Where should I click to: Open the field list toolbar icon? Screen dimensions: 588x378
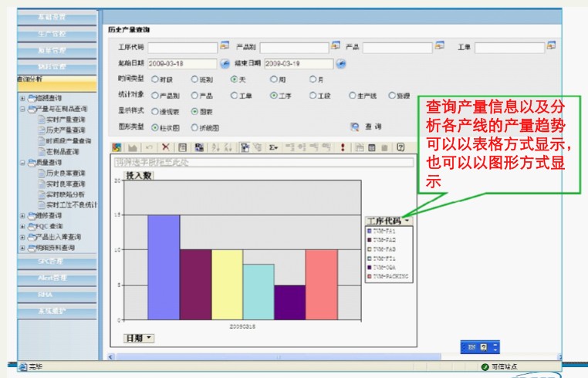[x=372, y=147]
